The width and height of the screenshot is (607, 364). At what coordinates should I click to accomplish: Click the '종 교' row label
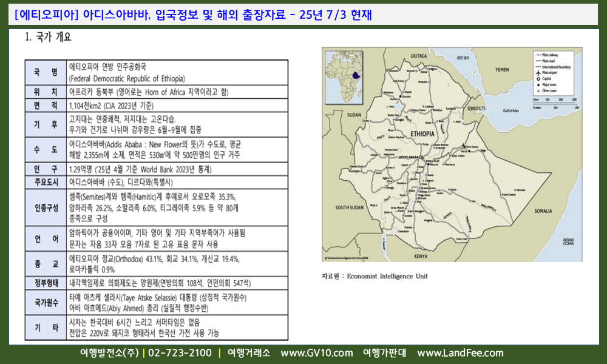click(x=46, y=264)
